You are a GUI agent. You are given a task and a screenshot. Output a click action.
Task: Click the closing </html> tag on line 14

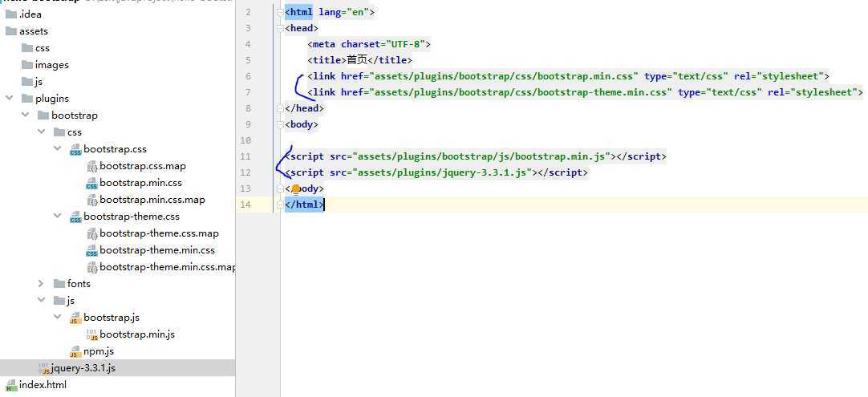click(304, 205)
